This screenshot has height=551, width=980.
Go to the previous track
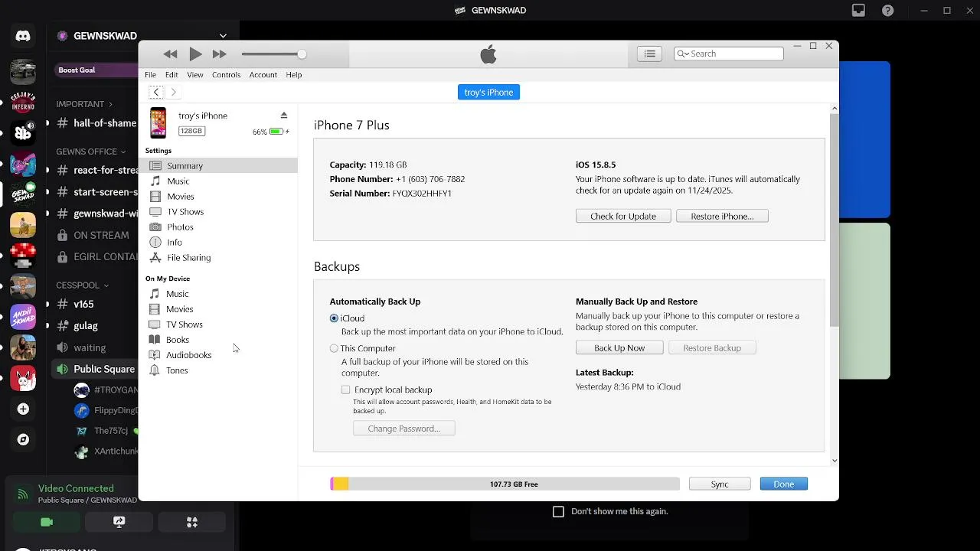point(170,54)
